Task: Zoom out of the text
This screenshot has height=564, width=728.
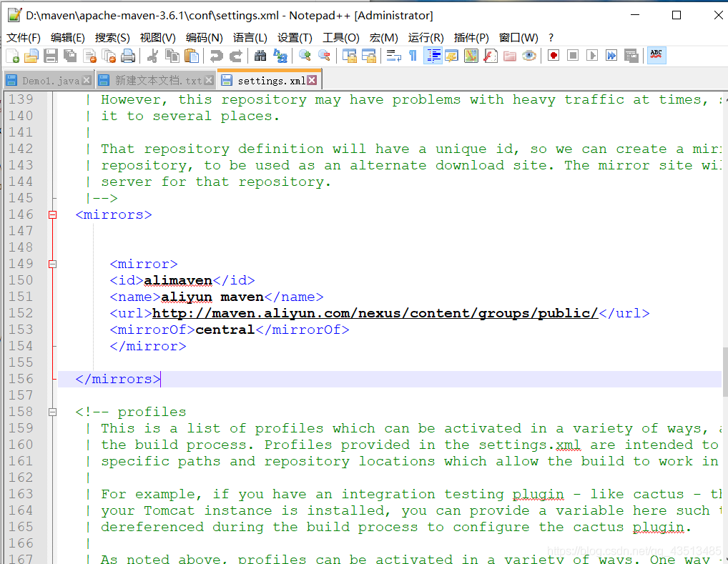Action: [x=324, y=56]
